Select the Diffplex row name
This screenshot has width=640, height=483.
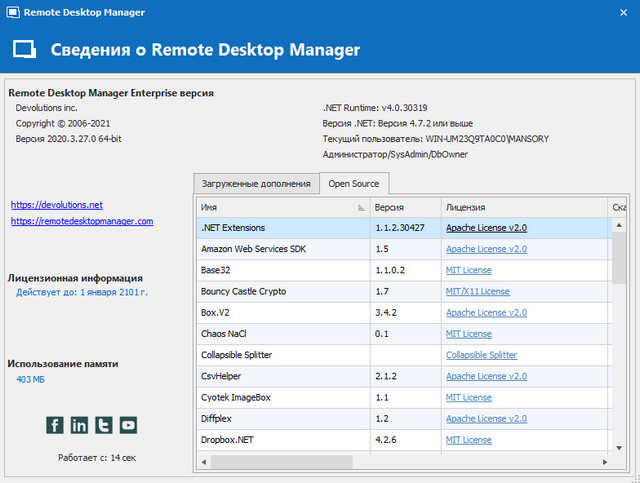(x=216, y=419)
